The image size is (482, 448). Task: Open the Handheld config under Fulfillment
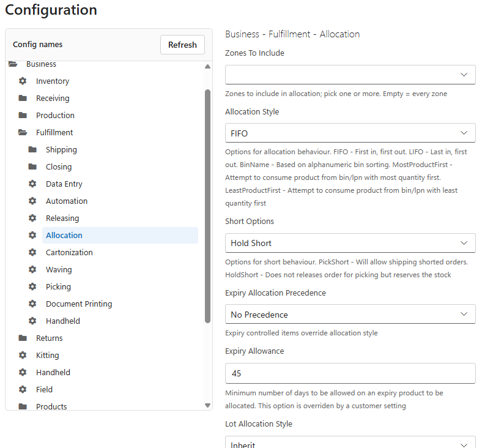[x=63, y=321]
